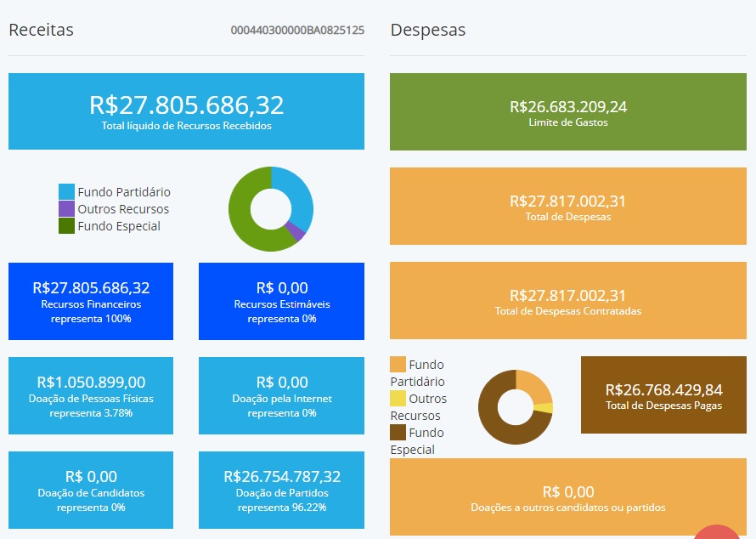Click the Total de Despesas card

(x=567, y=207)
